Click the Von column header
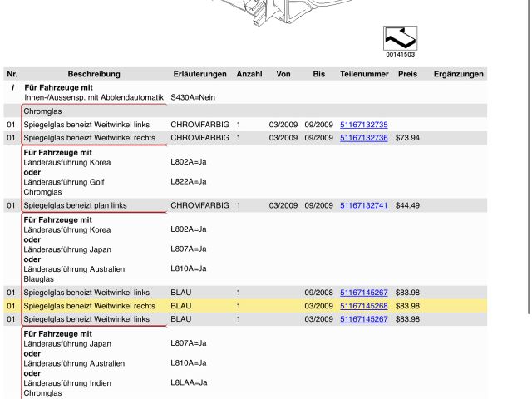This screenshot has width=532, height=399. (x=283, y=75)
